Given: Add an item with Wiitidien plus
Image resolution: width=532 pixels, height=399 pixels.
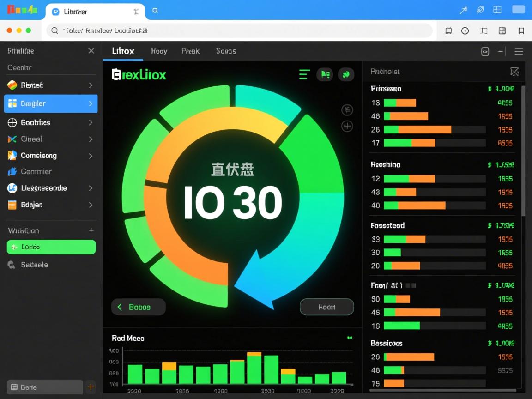Looking at the screenshot, I should click(91, 230).
